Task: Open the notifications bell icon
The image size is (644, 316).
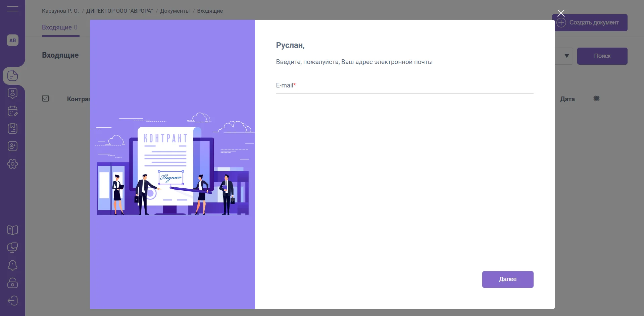Action: [x=12, y=265]
